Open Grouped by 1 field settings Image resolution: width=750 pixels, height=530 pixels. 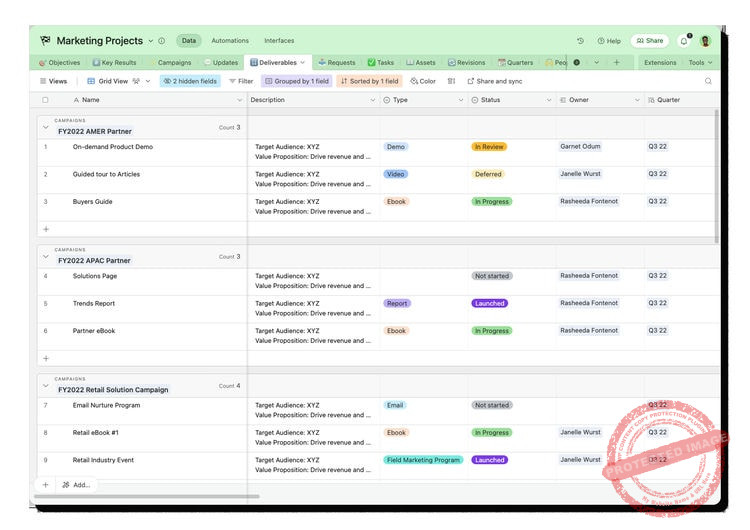[297, 81]
